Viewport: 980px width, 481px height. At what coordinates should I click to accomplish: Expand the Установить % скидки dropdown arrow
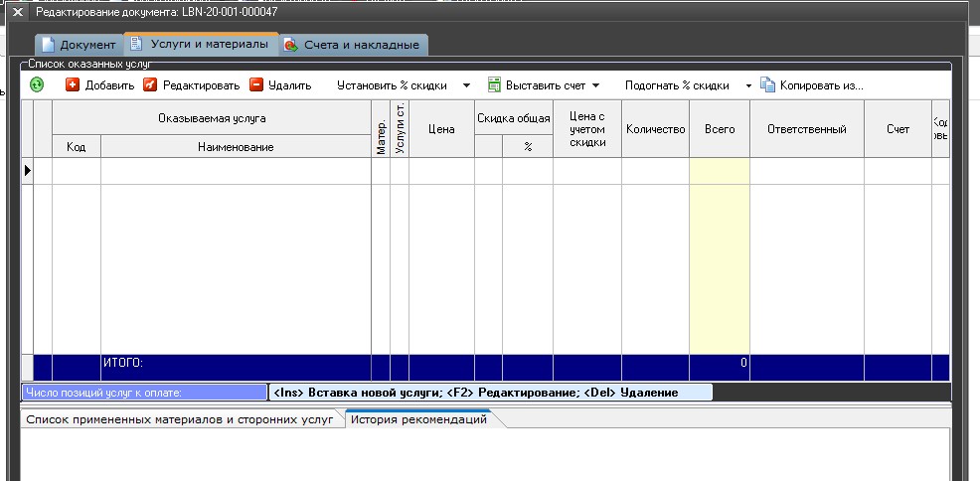coord(466,85)
